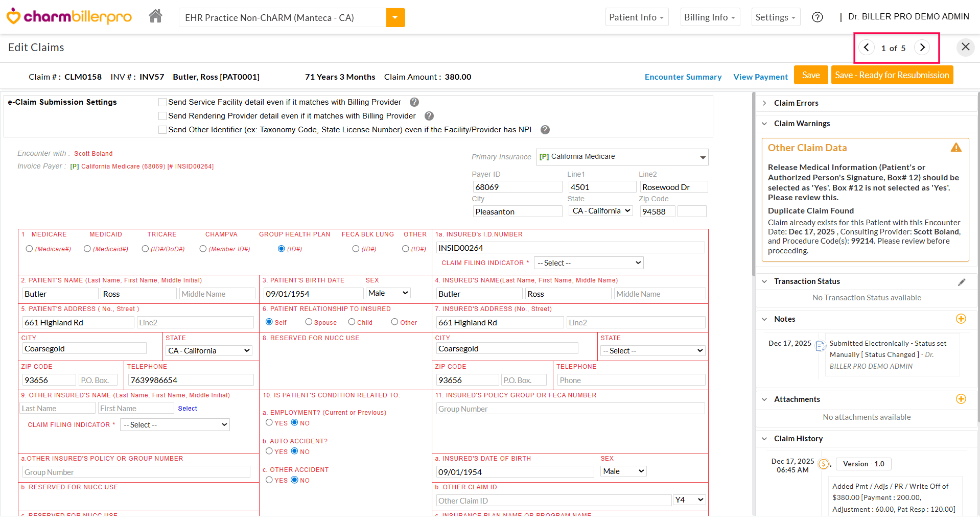
Task: Open Dr. BILLER PRO DEMO ADMIN user menu
Action: coord(908,17)
